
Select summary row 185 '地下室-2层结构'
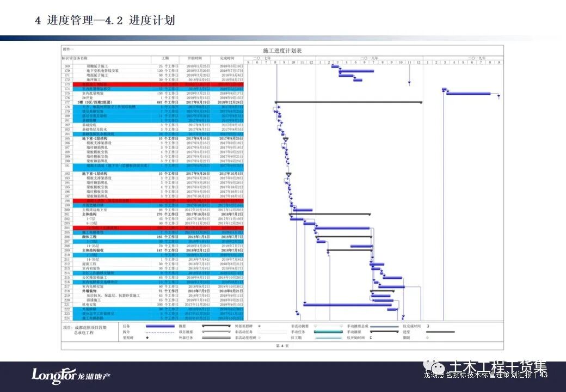(x=153, y=138)
